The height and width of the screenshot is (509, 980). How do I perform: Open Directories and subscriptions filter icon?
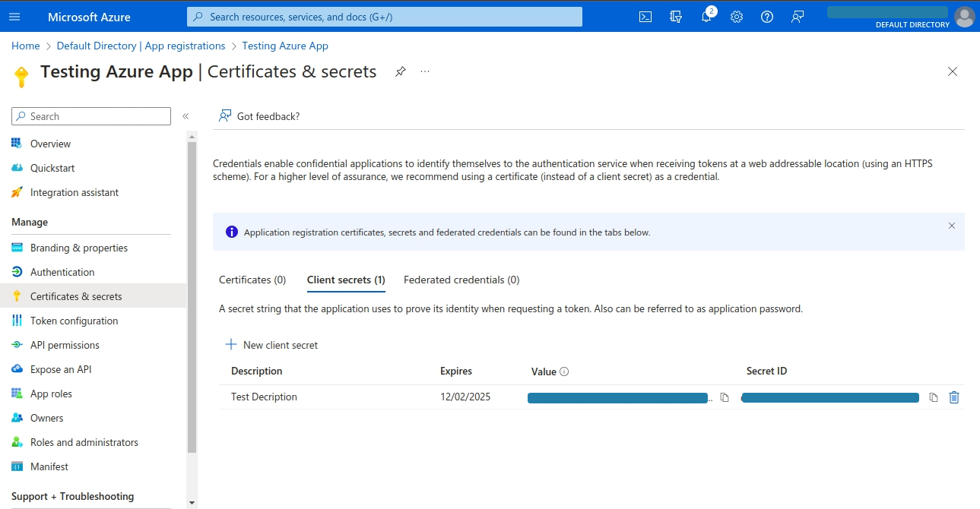pyautogui.click(x=676, y=17)
